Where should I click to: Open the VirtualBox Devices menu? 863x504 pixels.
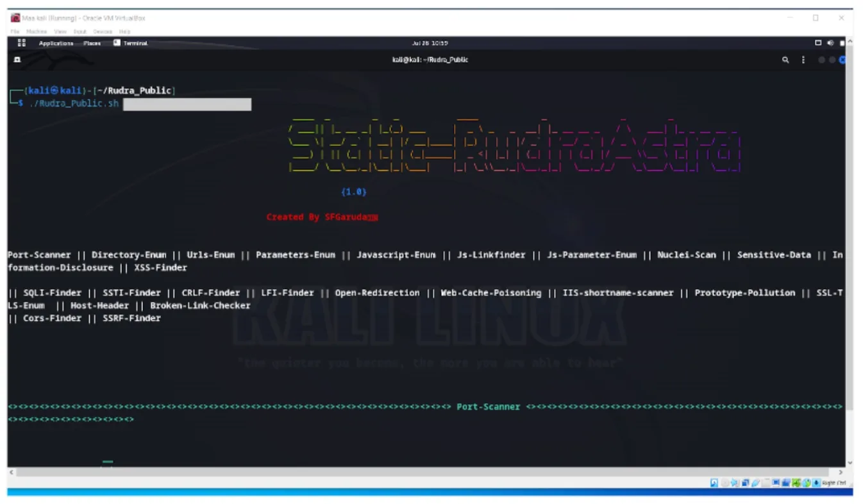click(x=103, y=31)
